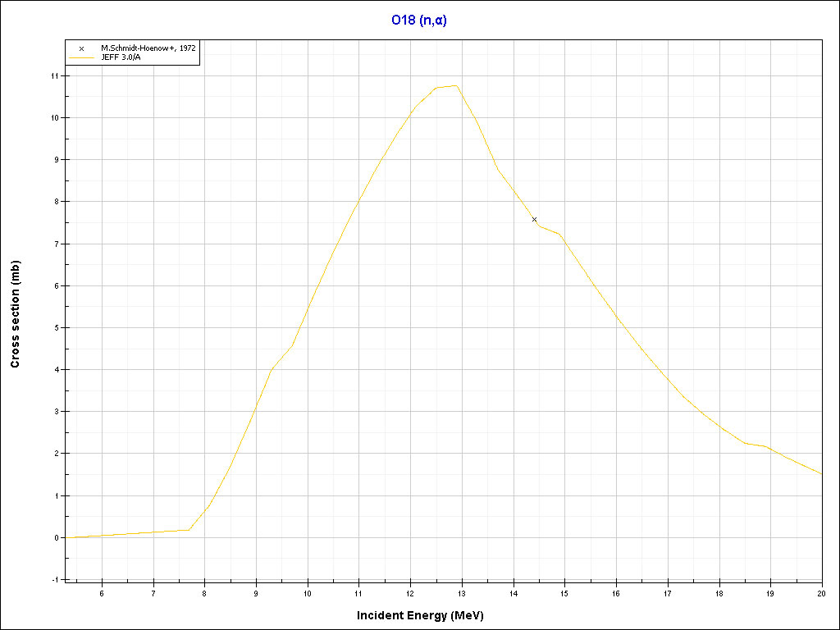Click the x-axis tick label 15
This screenshot has width=840, height=630.
564,594
